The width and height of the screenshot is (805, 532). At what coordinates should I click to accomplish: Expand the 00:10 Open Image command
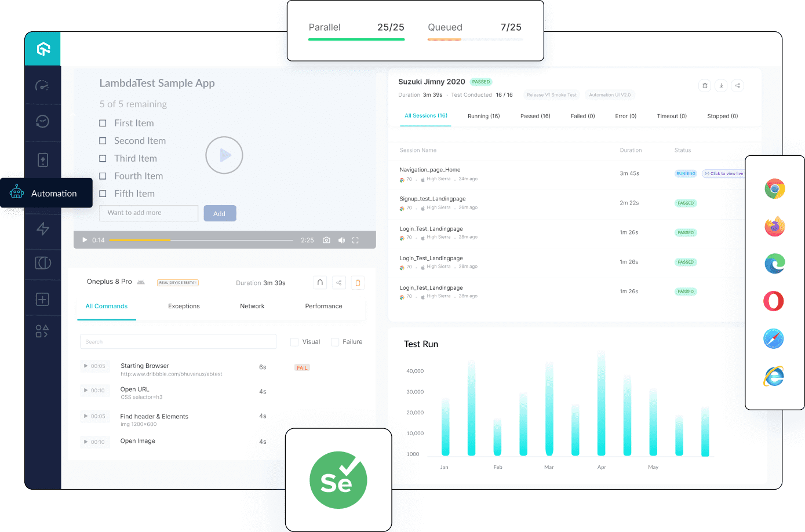94,442
